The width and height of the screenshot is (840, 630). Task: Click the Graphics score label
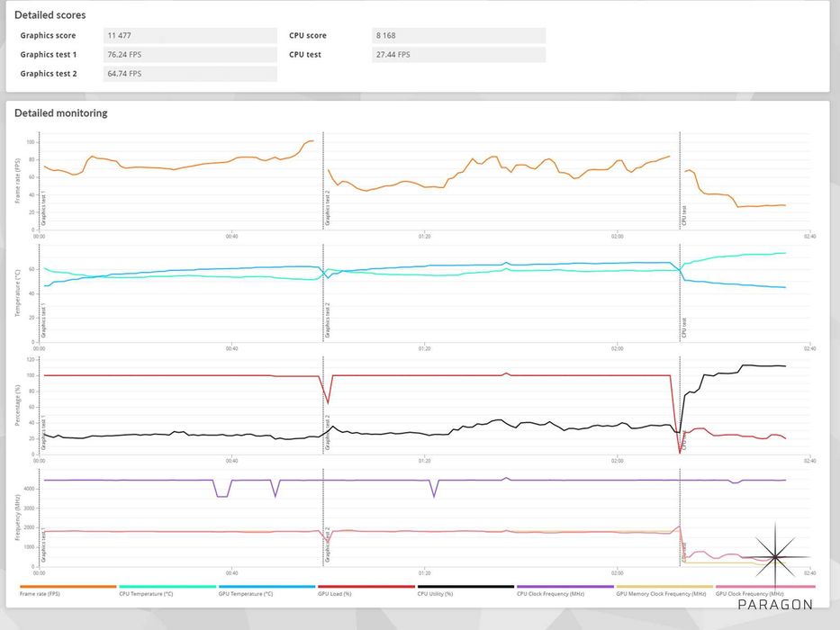point(48,35)
